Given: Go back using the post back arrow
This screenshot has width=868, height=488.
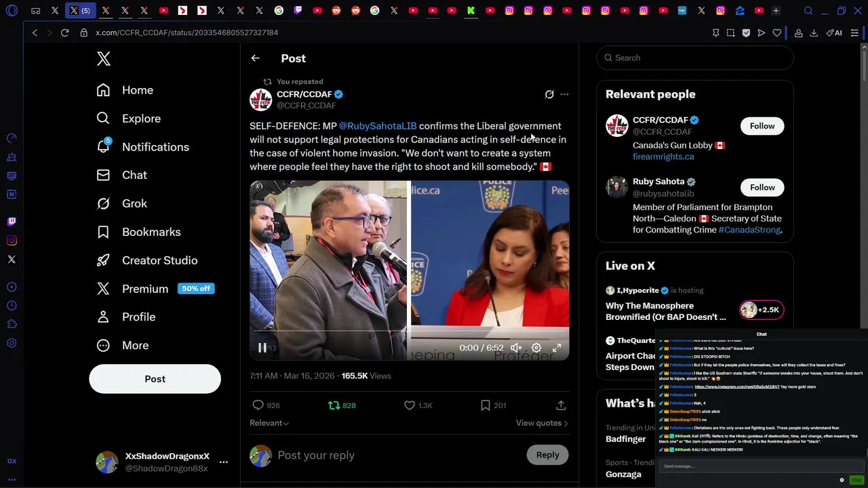Looking at the screenshot, I should pyautogui.click(x=255, y=58).
